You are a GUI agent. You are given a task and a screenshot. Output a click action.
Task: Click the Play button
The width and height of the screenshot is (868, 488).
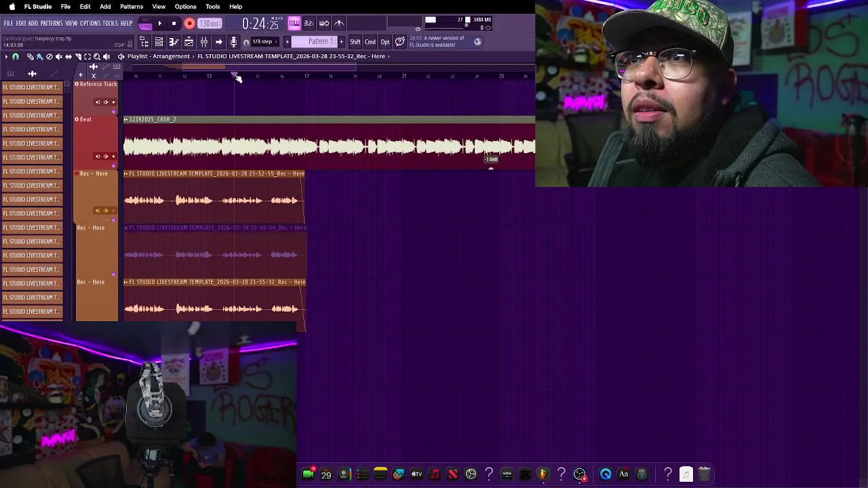(x=160, y=23)
